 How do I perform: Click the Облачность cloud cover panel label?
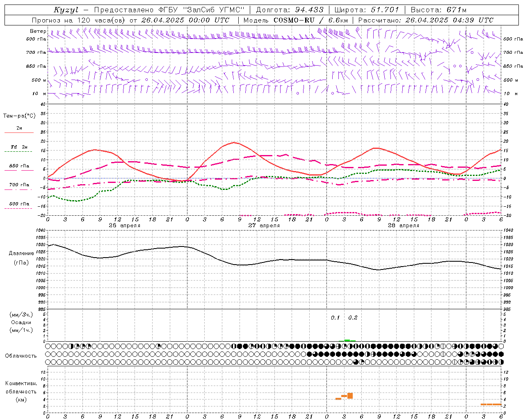click(21, 356)
